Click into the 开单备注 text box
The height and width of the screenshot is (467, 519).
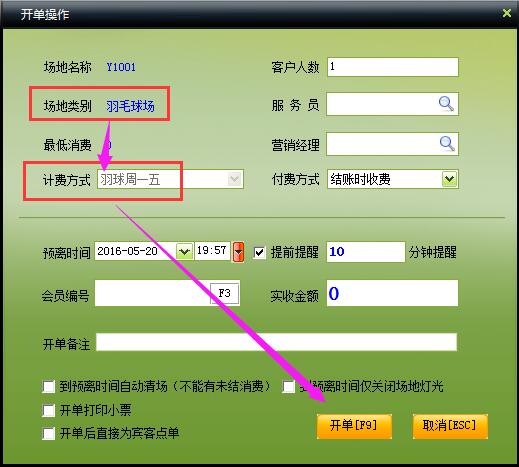coord(276,342)
